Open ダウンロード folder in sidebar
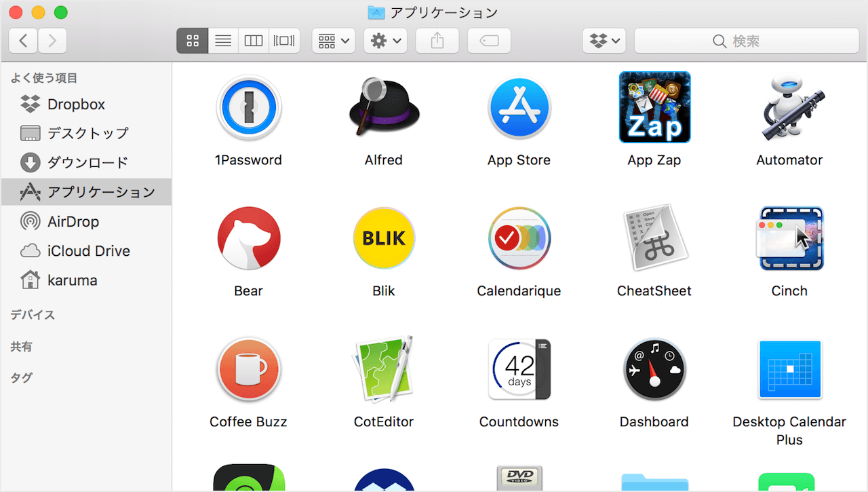 point(86,163)
